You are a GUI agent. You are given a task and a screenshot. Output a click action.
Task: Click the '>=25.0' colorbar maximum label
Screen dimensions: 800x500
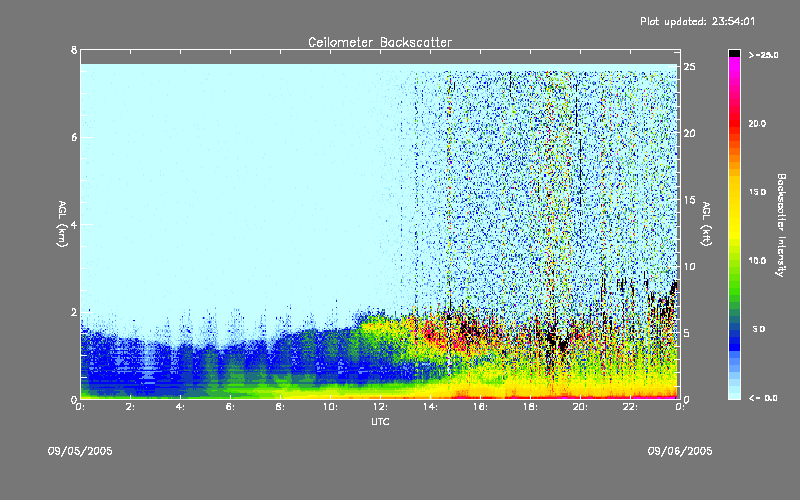tap(764, 55)
